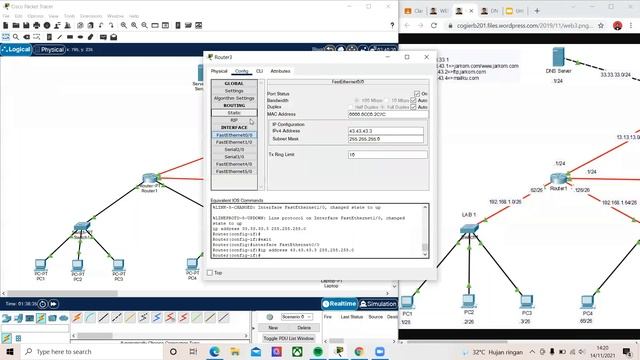This screenshot has width=640, height=360.
Task: Switch to Simulation mode
Action: coord(378,304)
